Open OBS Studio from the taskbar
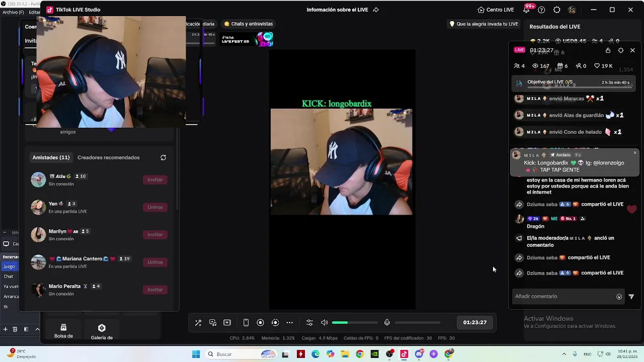 [389, 354]
